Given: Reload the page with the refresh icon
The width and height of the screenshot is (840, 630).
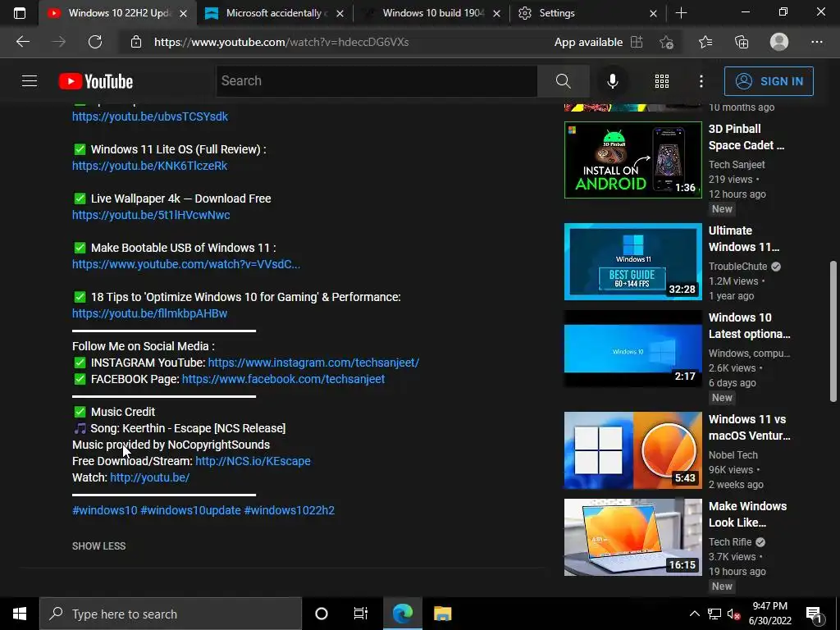Looking at the screenshot, I should point(95,42).
